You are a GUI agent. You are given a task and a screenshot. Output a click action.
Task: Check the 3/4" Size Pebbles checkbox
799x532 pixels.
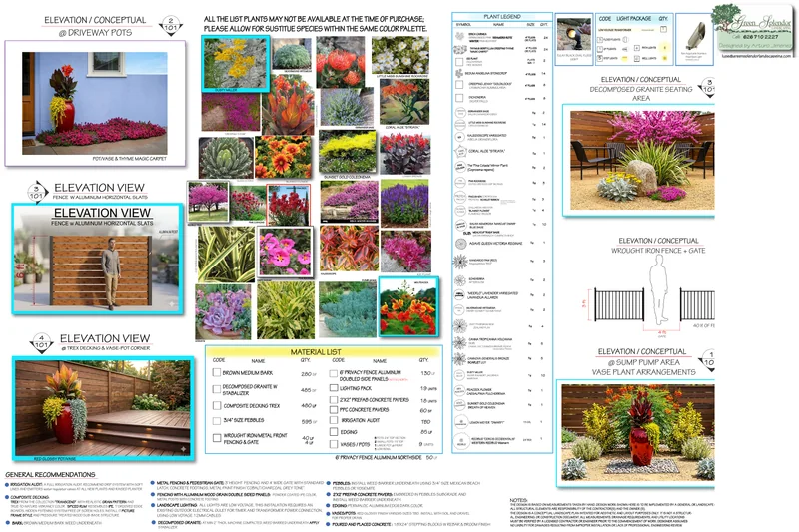(216, 420)
